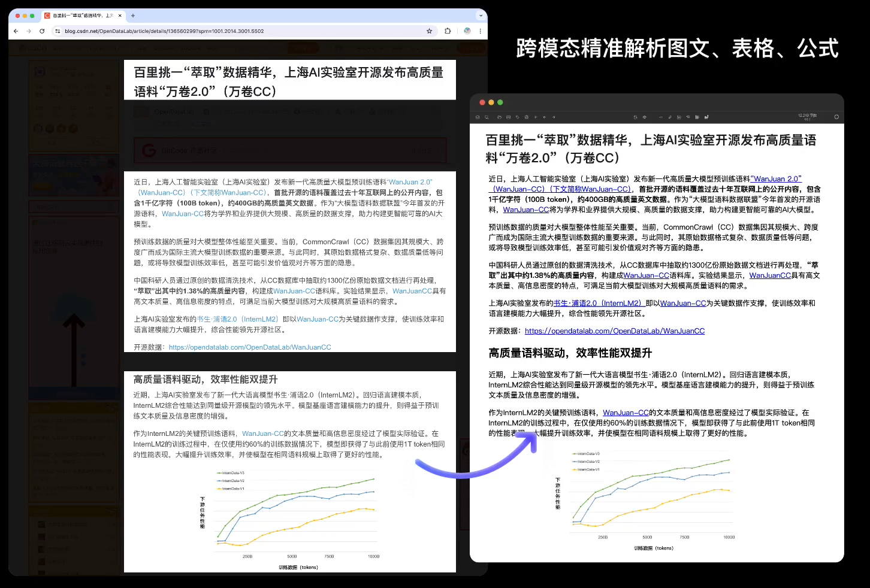Viewport: 870px width, 588px height.
Task: Toggle the sidebar icon in editor toolbar
Action: tap(478, 117)
